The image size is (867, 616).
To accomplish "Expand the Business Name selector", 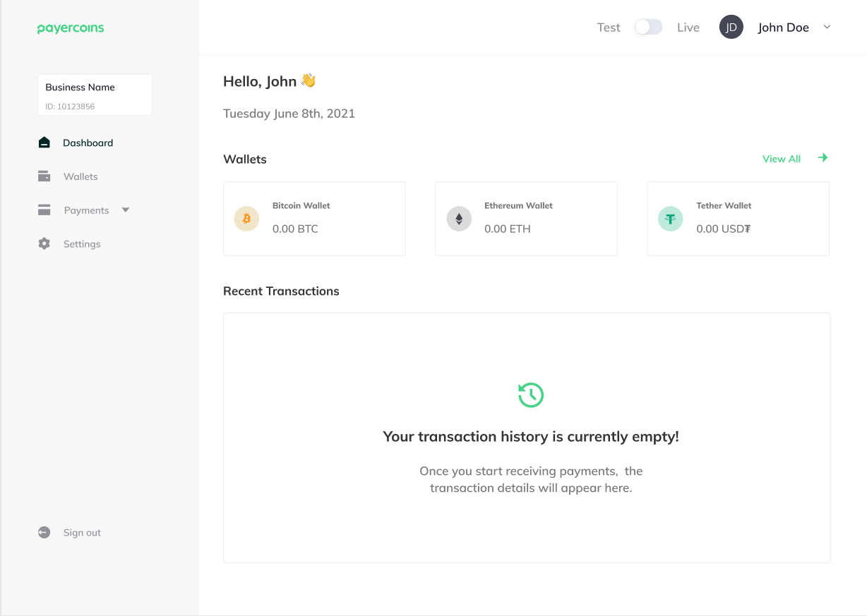I will click(x=95, y=94).
